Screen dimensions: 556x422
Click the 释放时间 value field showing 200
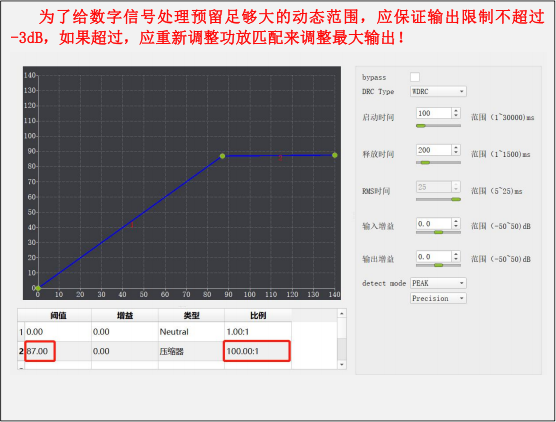click(434, 150)
